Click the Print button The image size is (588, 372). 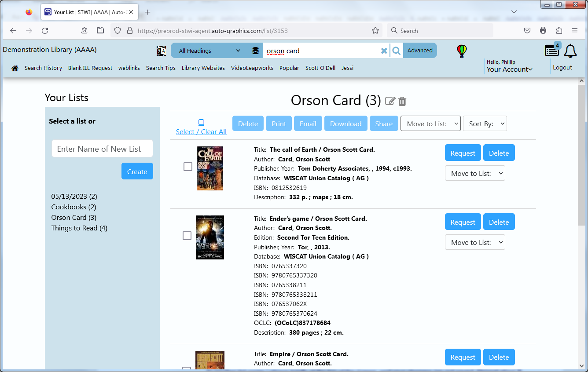(x=279, y=124)
